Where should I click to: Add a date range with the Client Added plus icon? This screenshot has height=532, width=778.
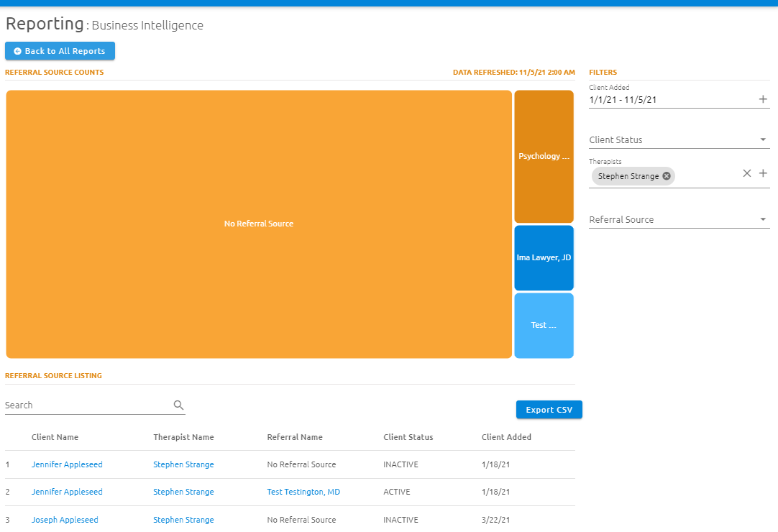click(x=763, y=98)
